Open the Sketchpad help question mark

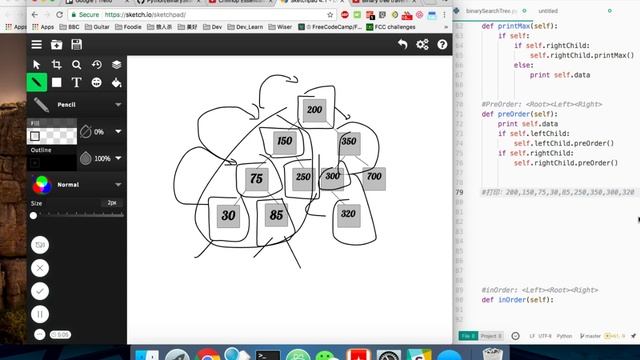coord(442,44)
